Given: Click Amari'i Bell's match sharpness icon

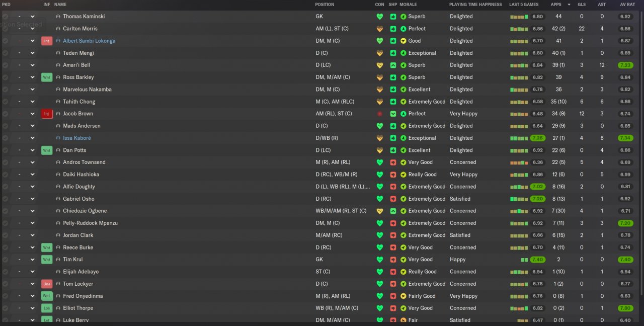Looking at the screenshot, I should pos(393,65).
